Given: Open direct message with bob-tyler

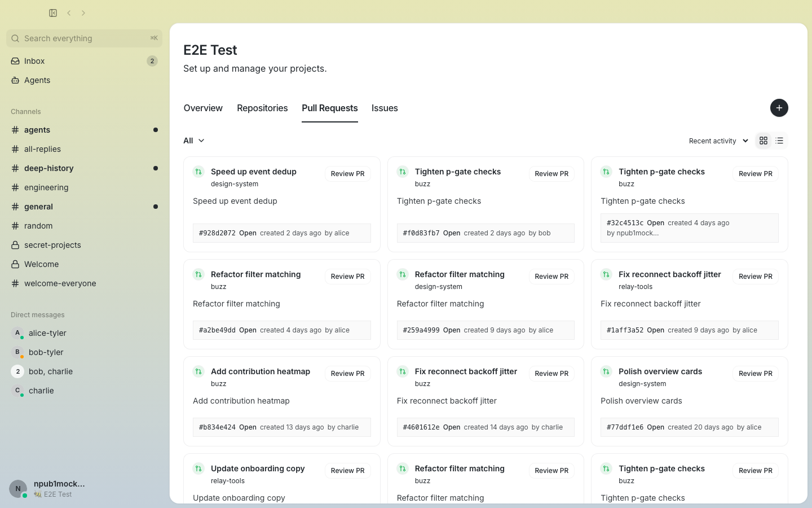Looking at the screenshot, I should (84, 352).
